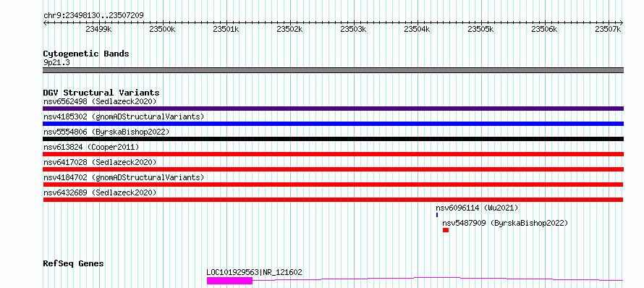Open the nsv4185302 (gnomADStructuralVariants) label
This screenshot has width=644, height=288.
pyautogui.click(x=124, y=117)
